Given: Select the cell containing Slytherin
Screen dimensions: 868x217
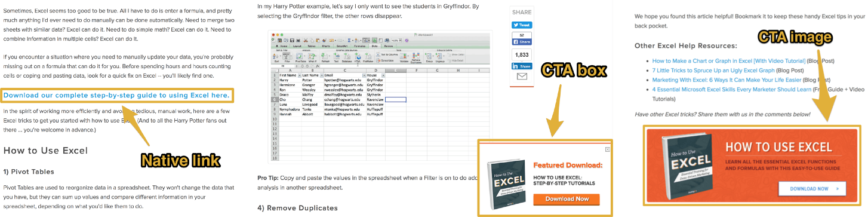Looking at the screenshot, I should [375, 94].
